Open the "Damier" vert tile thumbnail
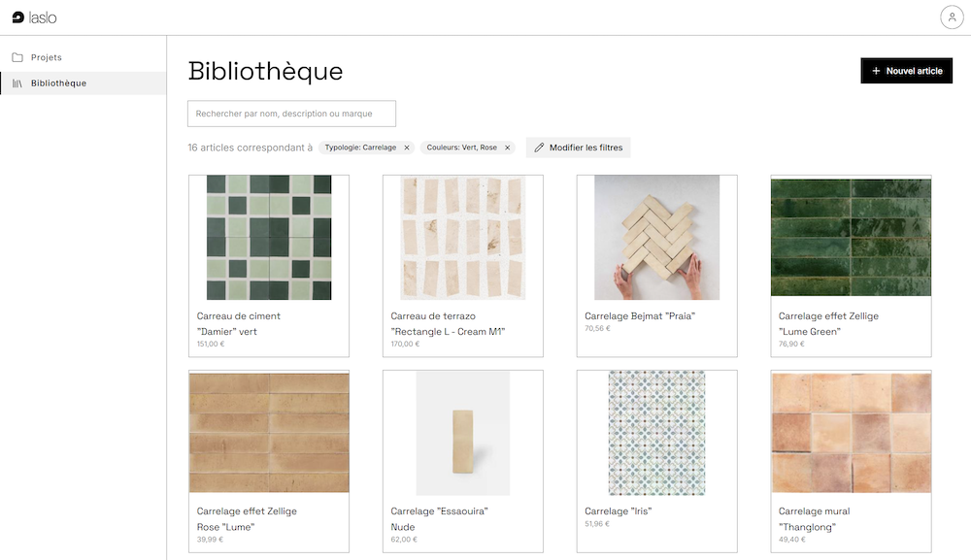The height and width of the screenshot is (560, 971). (x=269, y=238)
